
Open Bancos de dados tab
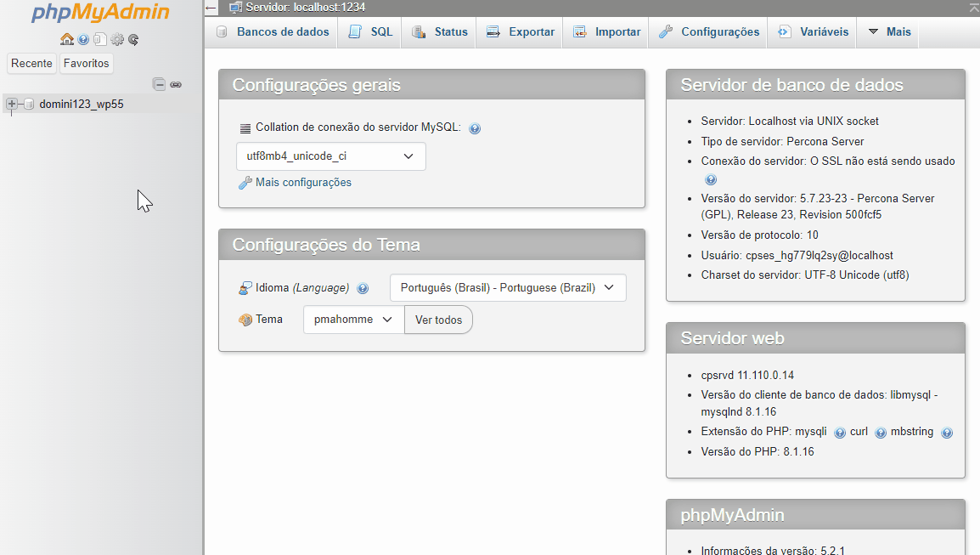click(271, 32)
